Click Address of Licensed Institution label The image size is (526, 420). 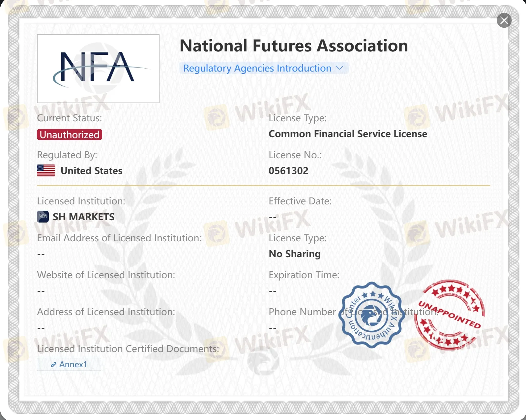point(106,312)
